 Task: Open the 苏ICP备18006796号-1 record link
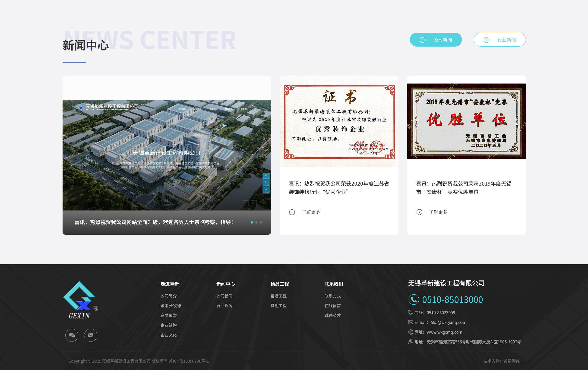coord(189,361)
